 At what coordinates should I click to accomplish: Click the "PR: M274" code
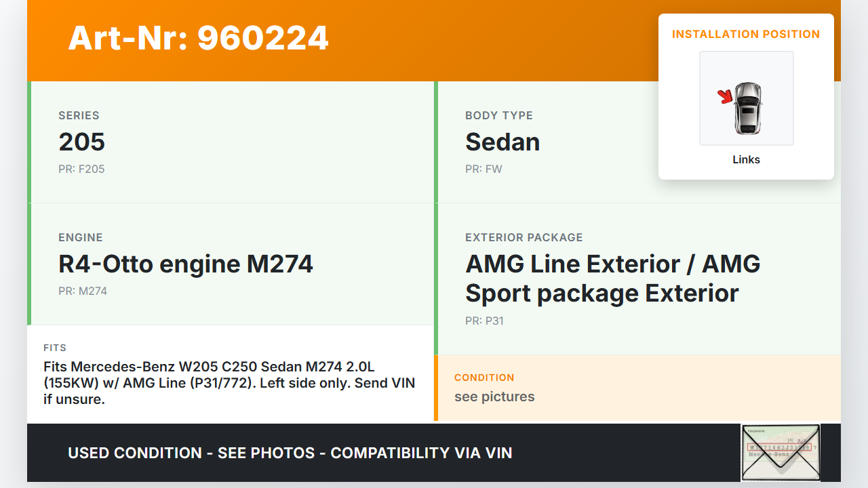83,291
